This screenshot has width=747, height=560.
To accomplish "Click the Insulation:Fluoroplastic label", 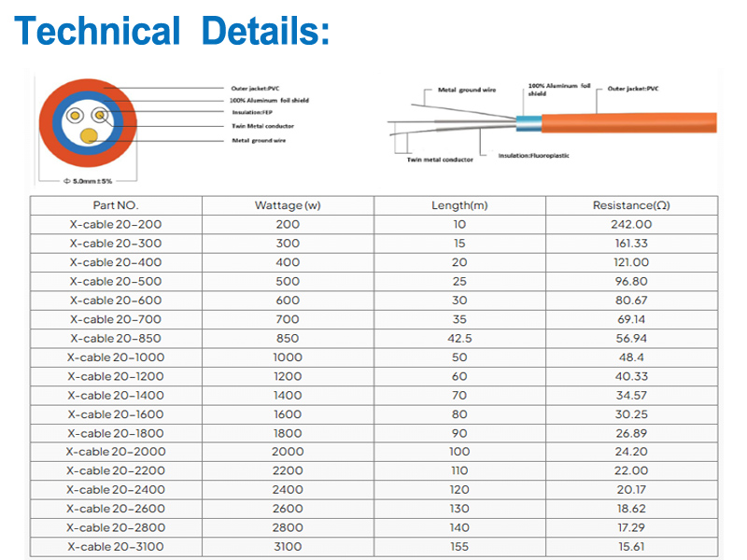I will [533, 156].
